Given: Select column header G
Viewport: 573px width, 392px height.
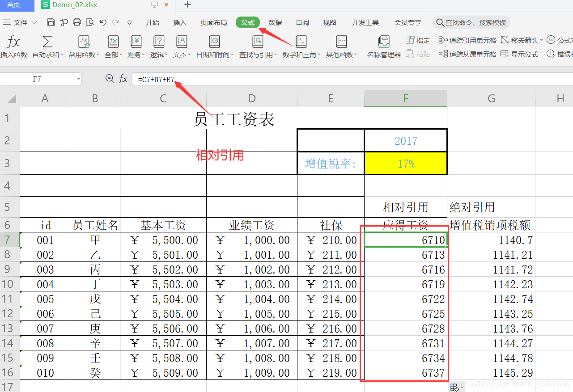Looking at the screenshot, I should point(491,99).
